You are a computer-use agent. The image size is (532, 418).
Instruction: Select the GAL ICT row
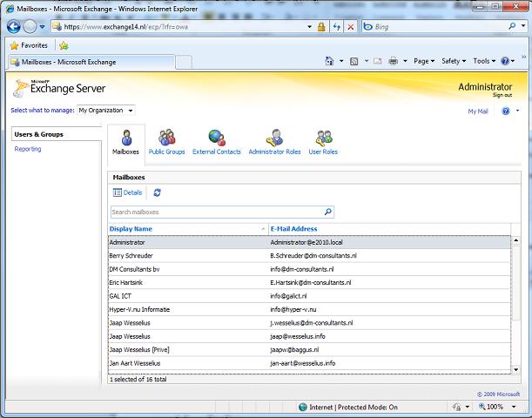pos(309,296)
